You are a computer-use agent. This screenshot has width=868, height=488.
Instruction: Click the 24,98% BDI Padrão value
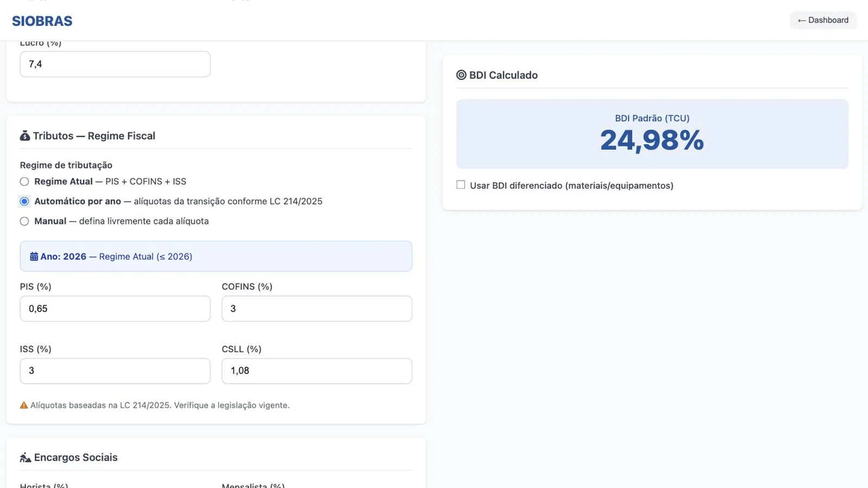(x=652, y=140)
